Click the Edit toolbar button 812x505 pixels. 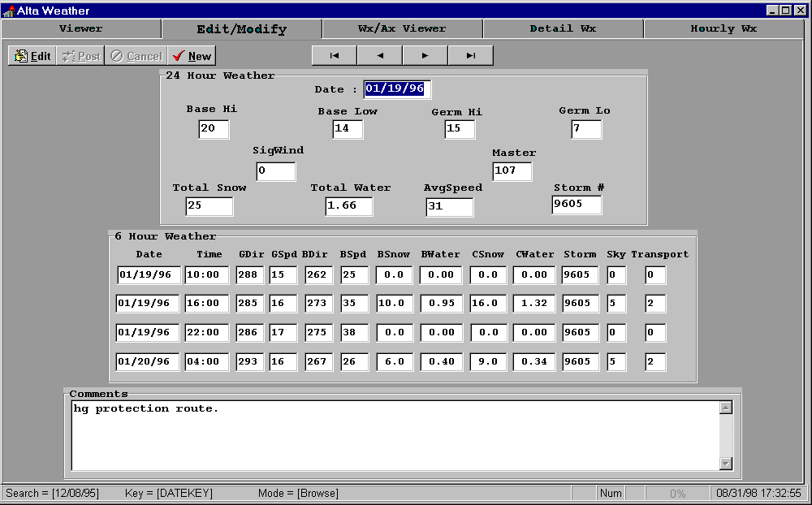pos(32,56)
